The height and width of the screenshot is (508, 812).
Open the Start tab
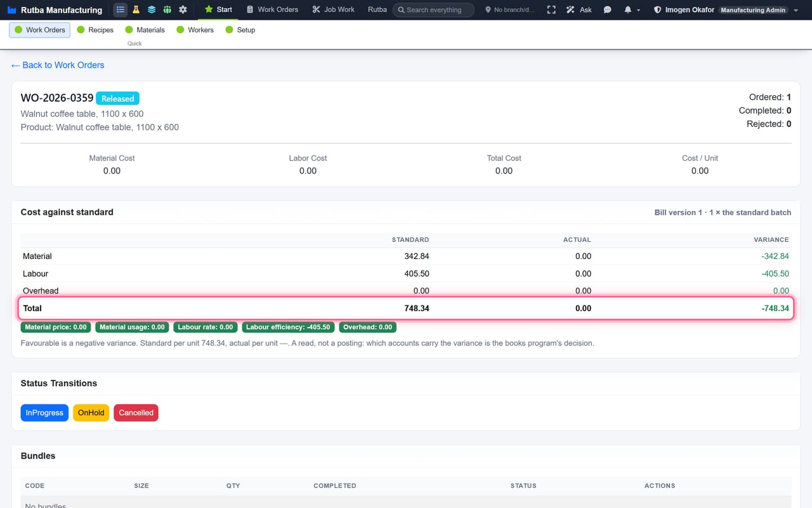tap(219, 10)
